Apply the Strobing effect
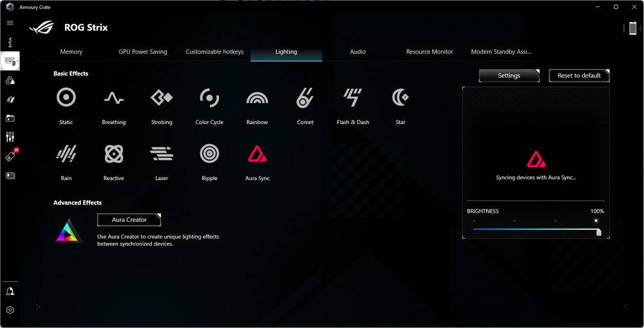This screenshot has height=328, width=644. pos(162,98)
